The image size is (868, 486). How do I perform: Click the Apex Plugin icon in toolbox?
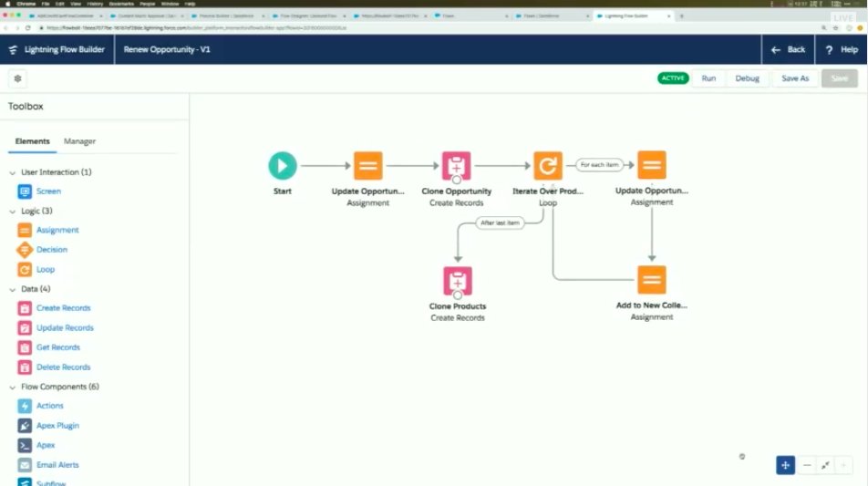(x=25, y=426)
